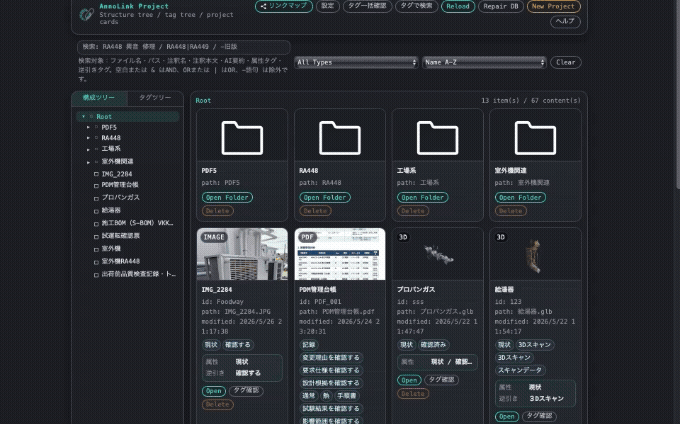Click Delete on IMG_2284 card

pyautogui.click(x=217, y=404)
